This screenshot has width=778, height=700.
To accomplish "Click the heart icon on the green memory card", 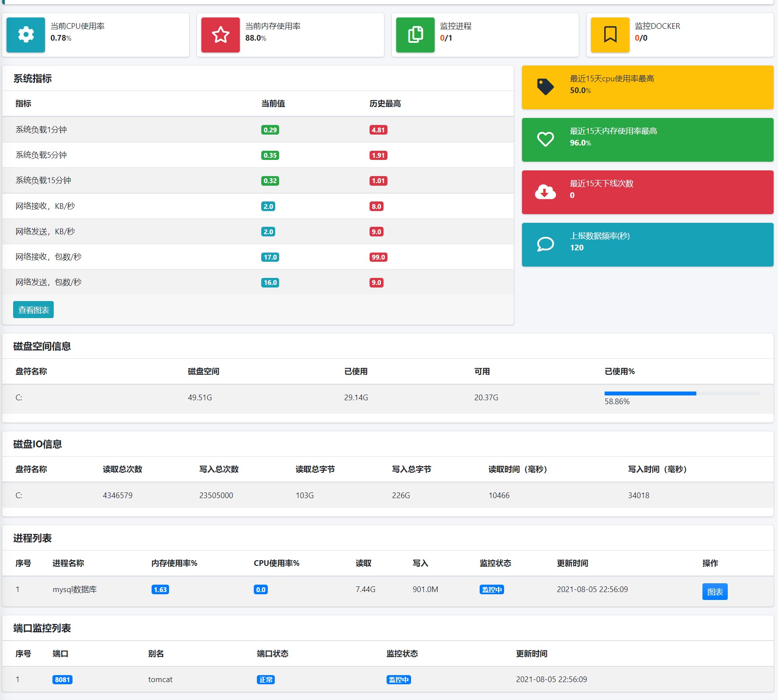I will (545, 139).
